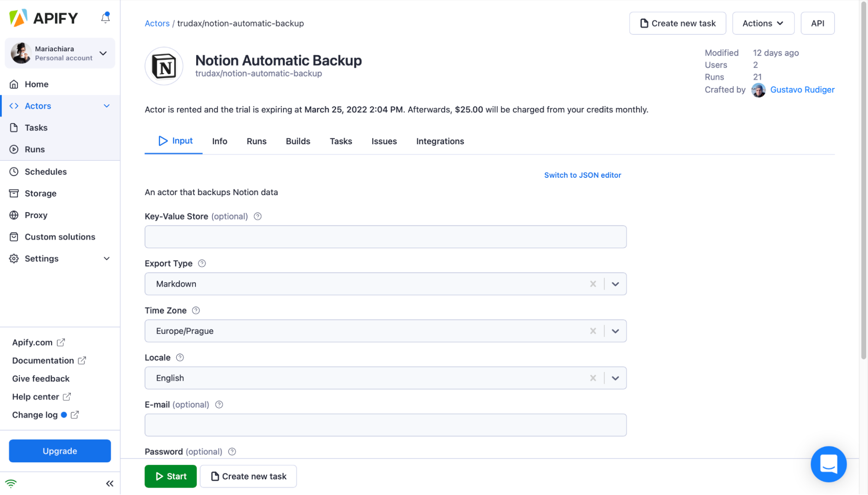The width and height of the screenshot is (868, 495).
Task: Clear the Europe/Prague time zone value
Action: (x=593, y=331)
